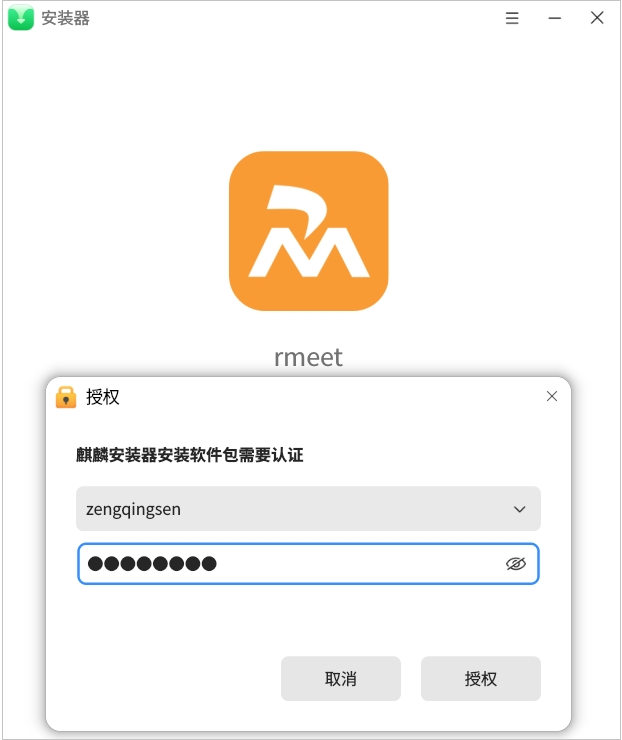
Task: Click the yellow padlock authorization icon
Action: (x=66, y=397)
